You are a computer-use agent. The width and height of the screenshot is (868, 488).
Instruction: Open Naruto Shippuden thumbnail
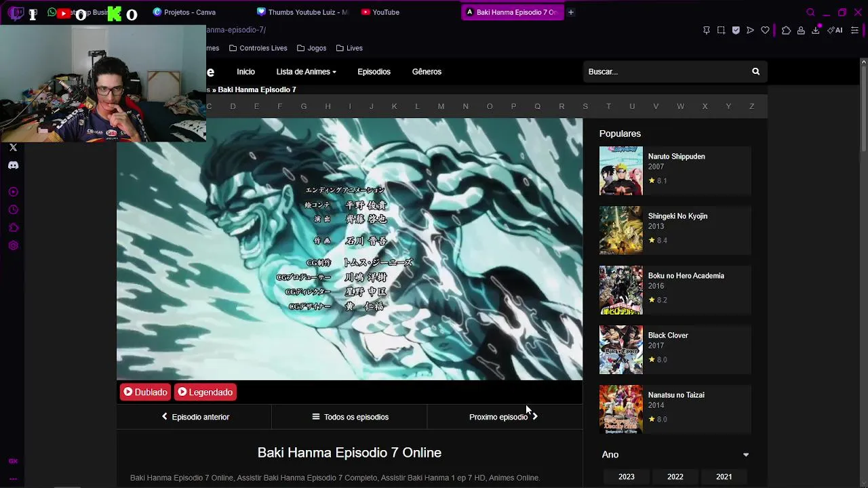click(x=620, y=171)
